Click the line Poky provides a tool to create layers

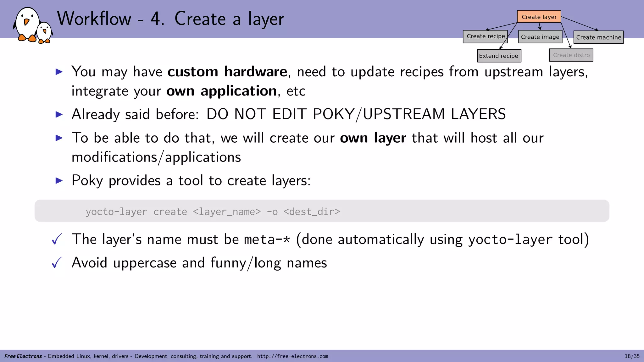coord(191,181)
